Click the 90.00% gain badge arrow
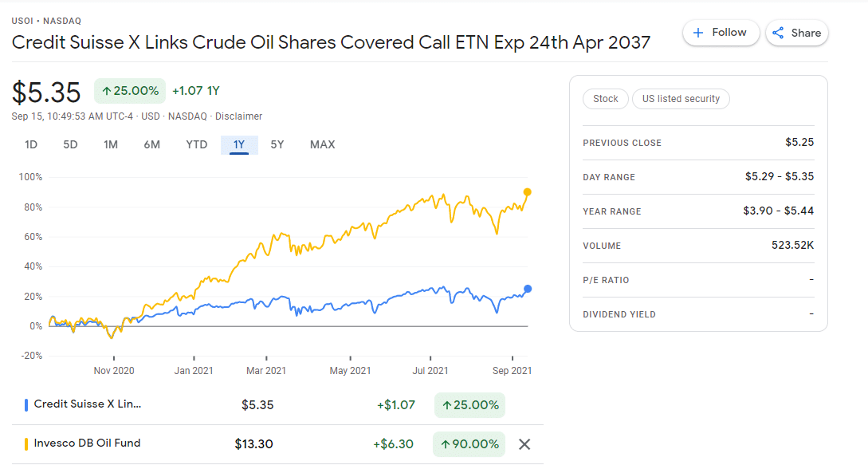 445,444
